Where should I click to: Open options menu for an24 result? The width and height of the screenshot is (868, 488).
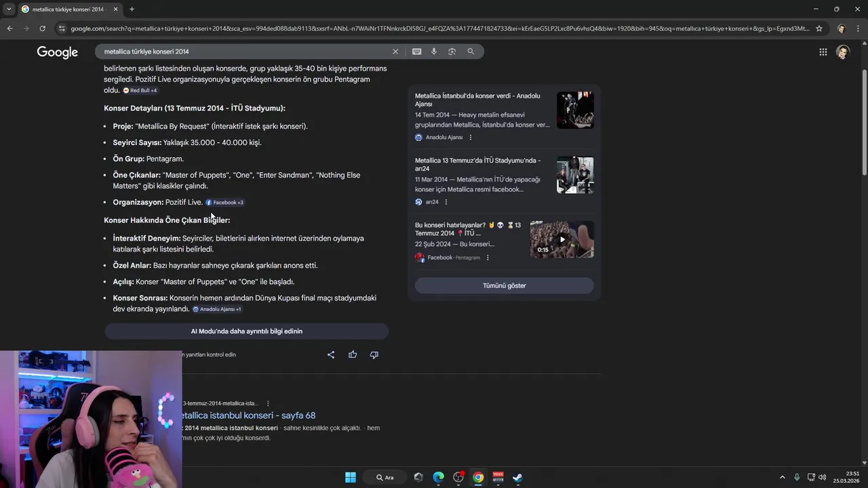click(x=446, y=202)
